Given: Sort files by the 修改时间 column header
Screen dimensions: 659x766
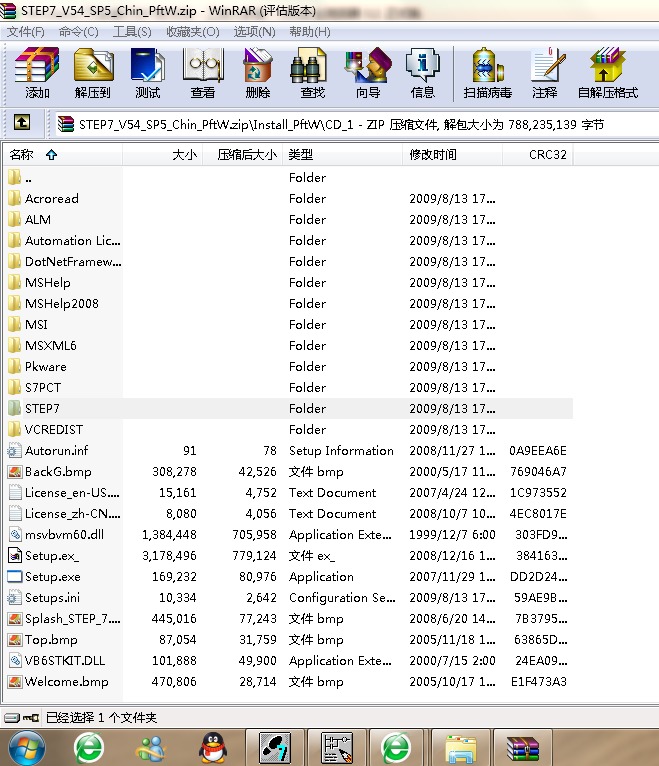Looking at the screenshot, I should (433, 155).
